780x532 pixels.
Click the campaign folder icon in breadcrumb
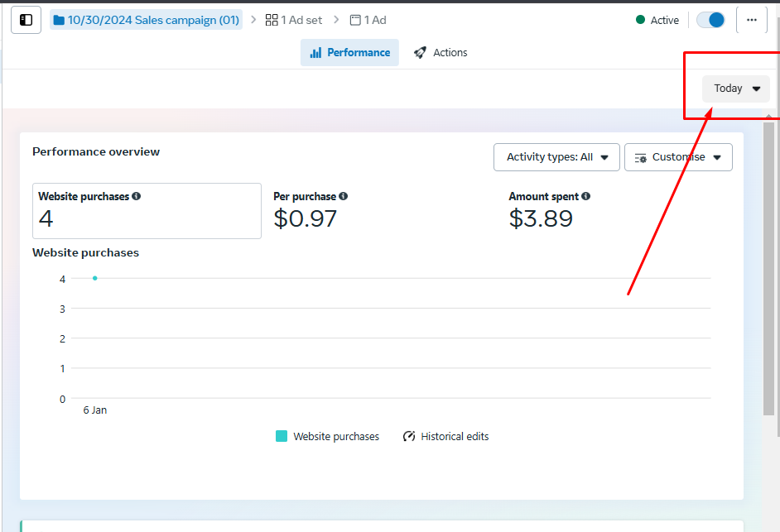point(59,20)
